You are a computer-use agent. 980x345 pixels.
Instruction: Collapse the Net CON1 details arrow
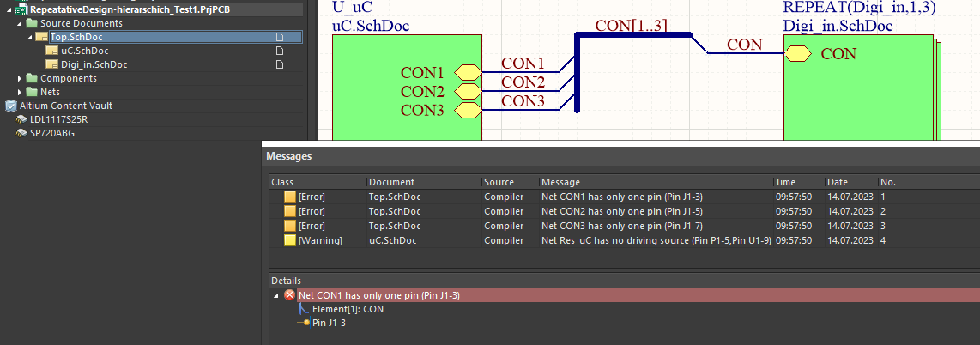point(277,295)
